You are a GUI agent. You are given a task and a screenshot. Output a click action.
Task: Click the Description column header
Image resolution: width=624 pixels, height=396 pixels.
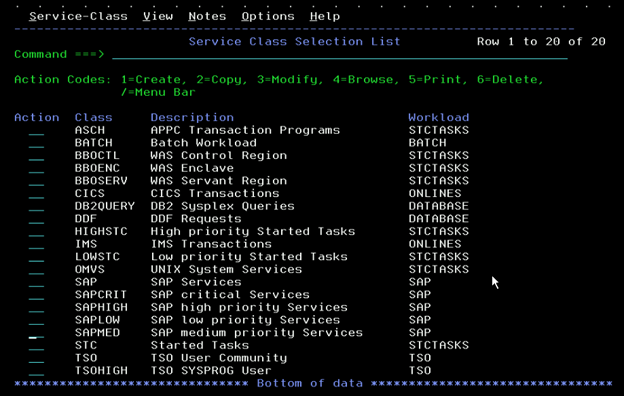tap(192, 117)
